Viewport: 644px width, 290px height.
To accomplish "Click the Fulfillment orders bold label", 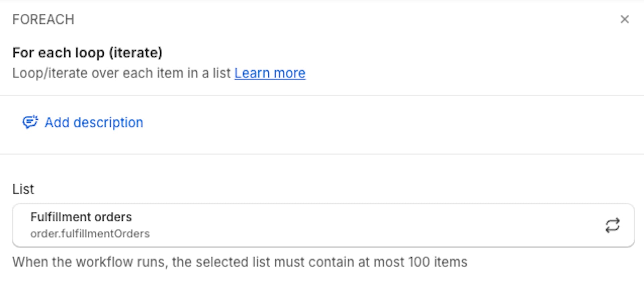I will click(x=81, y=217).
